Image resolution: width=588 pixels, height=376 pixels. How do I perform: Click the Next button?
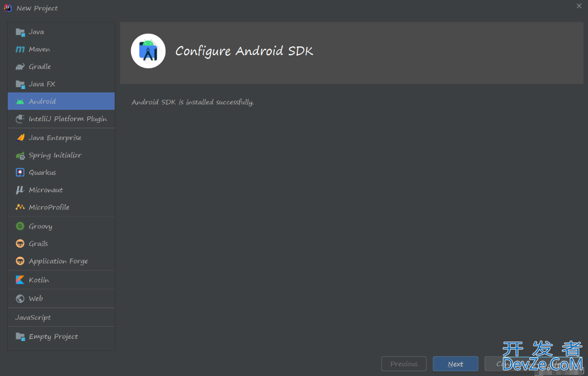(x=455, y=363)
